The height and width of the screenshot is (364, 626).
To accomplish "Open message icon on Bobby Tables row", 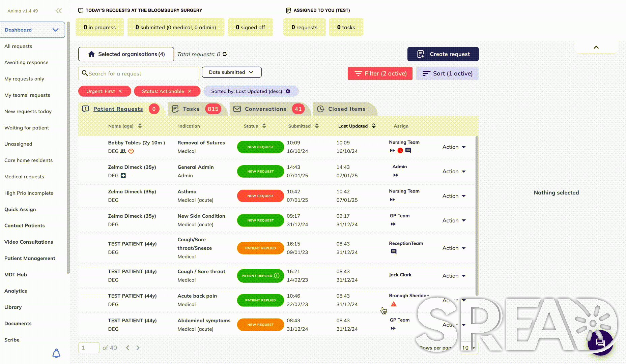I will point(408,151).
